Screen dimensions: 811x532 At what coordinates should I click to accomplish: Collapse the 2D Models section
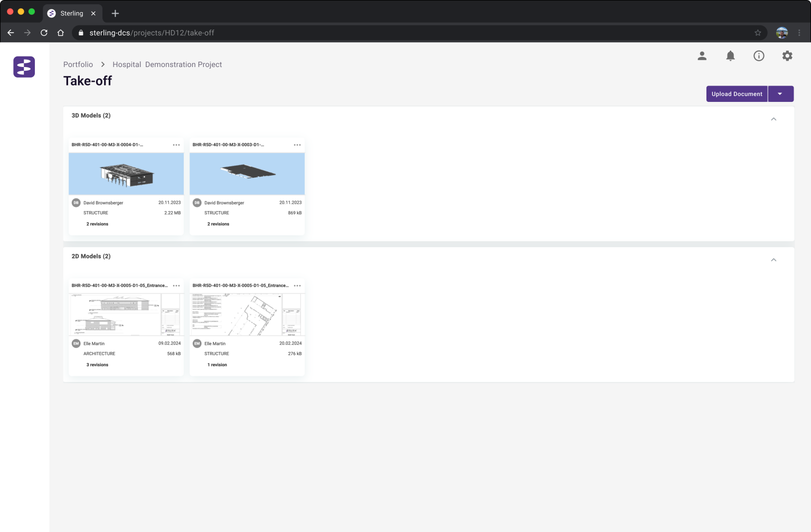point(774,260)
